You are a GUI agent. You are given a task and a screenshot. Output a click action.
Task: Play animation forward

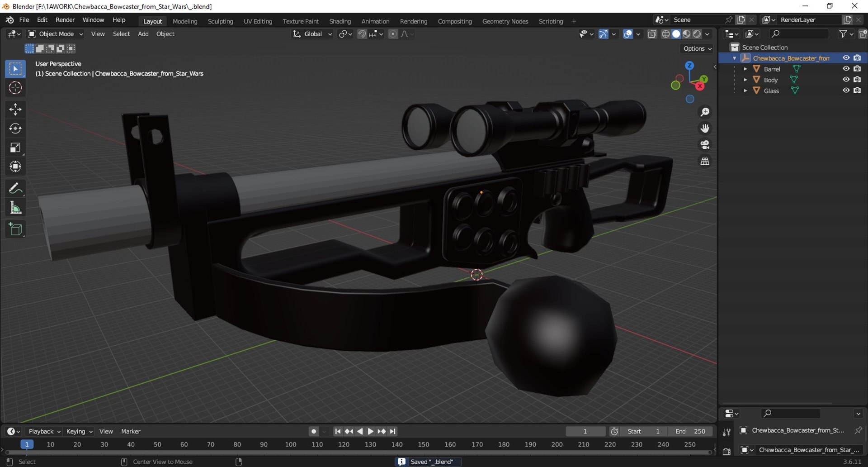click(x=371, y=431)
